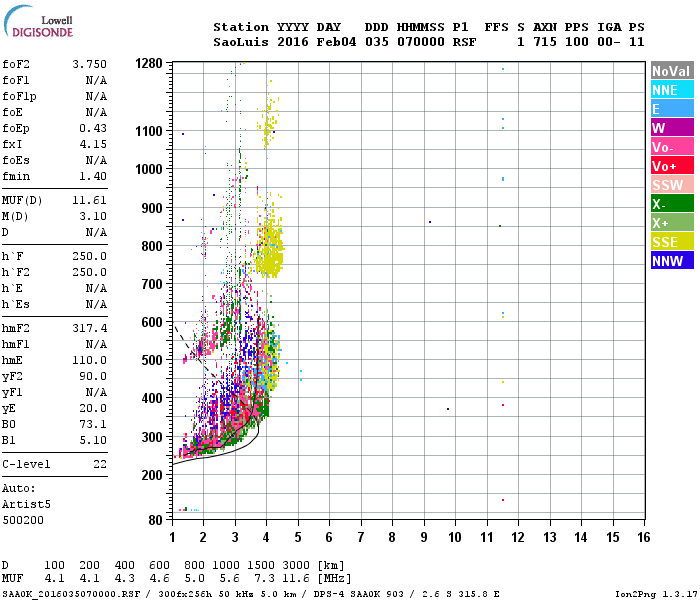Click the 500 km axis label
This screenshot has height=600, width=700.
tap(152, 360)
